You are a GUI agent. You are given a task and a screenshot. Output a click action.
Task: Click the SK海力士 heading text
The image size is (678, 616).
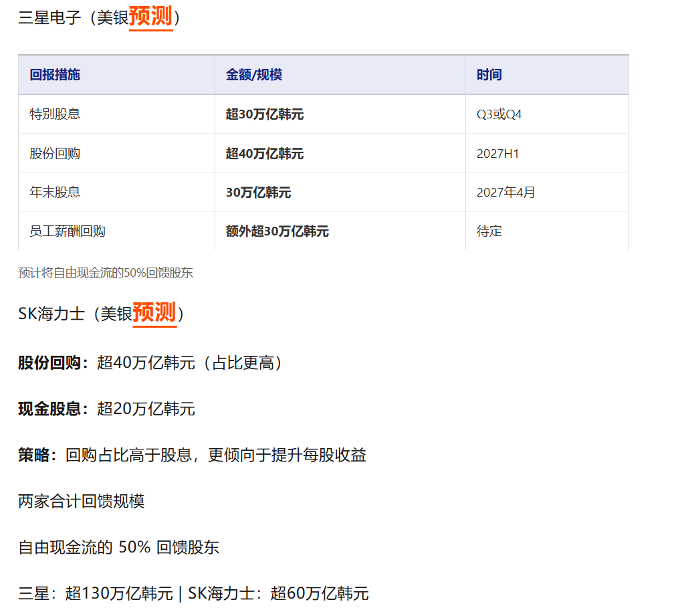tap(51, 314)
